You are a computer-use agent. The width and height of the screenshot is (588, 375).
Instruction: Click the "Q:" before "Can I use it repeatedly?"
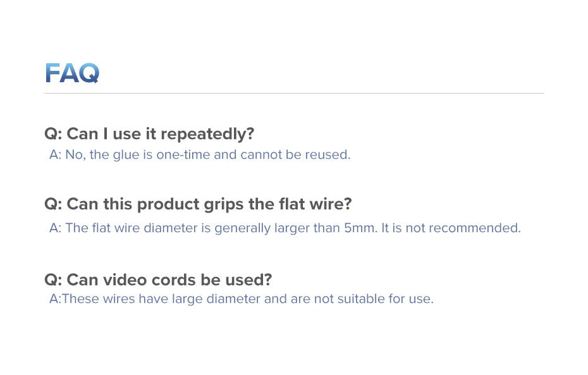pos(52,134)
